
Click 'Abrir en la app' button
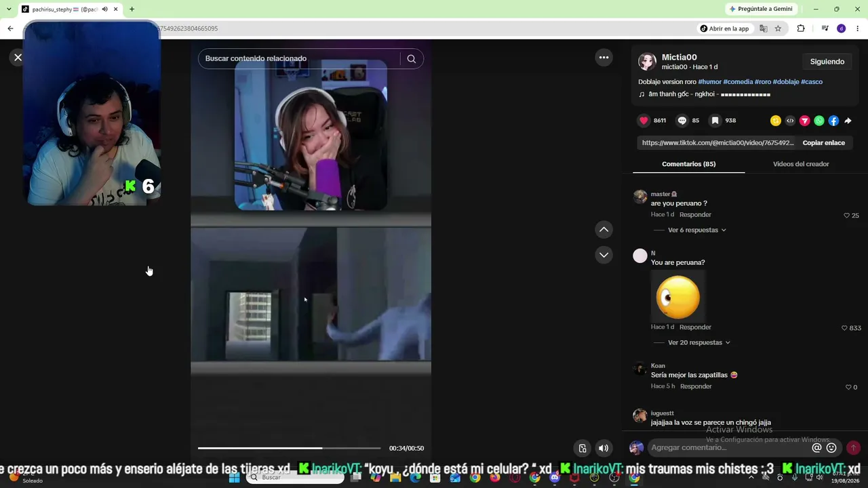point(725,28)
